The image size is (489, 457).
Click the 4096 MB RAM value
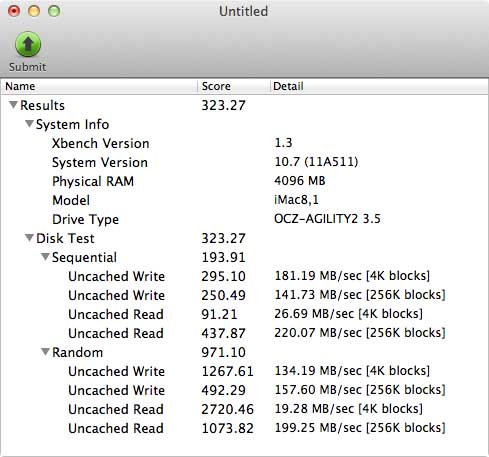299,181
